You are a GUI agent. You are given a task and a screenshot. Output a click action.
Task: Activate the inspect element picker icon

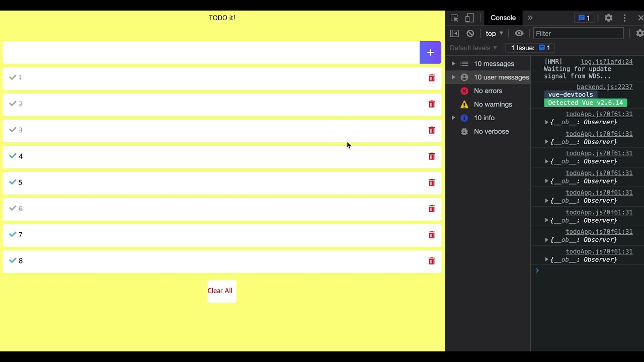454,18
